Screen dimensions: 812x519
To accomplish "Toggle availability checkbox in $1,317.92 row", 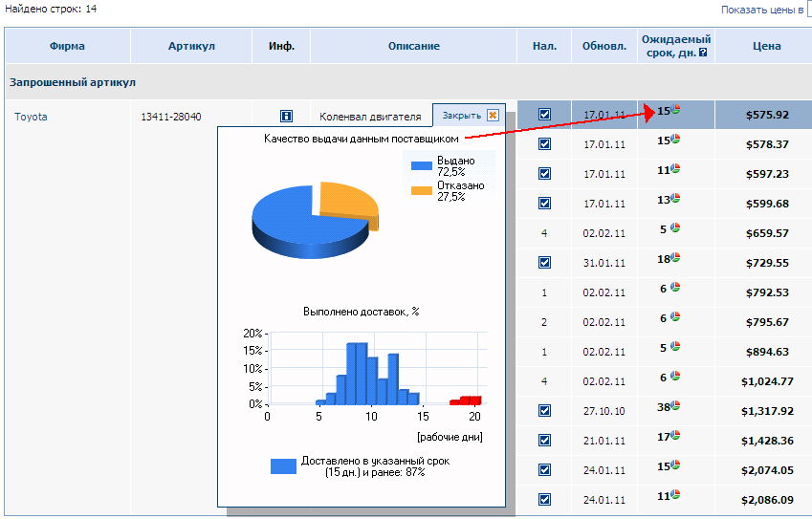I will (544, 410).
